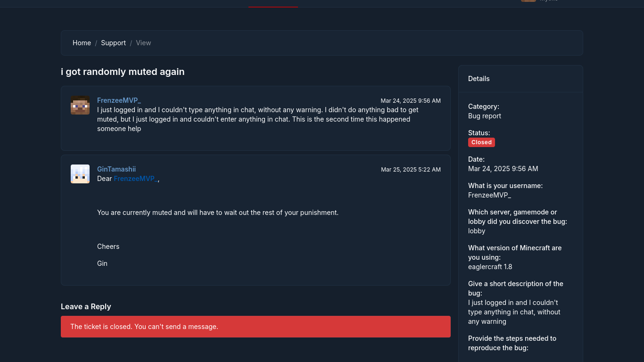Open GinTamashii author profile link
644x362 pixels.
(x=116, y=169)
